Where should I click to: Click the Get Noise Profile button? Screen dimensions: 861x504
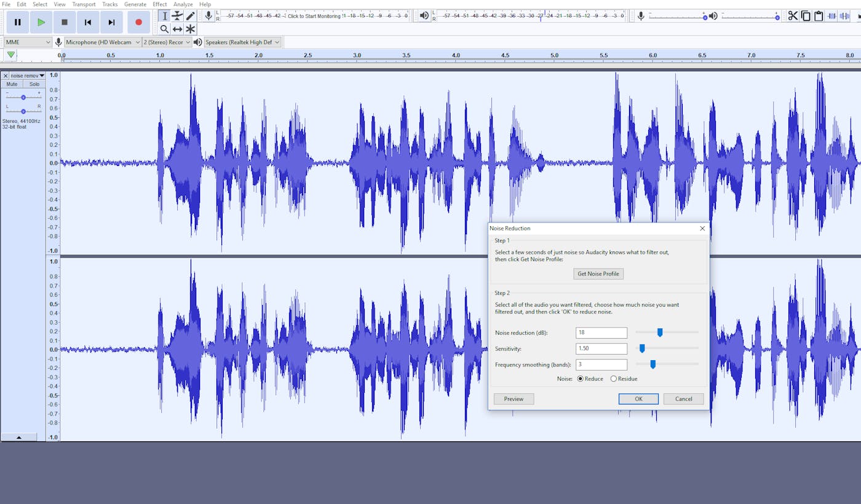(x=598, y=274)
